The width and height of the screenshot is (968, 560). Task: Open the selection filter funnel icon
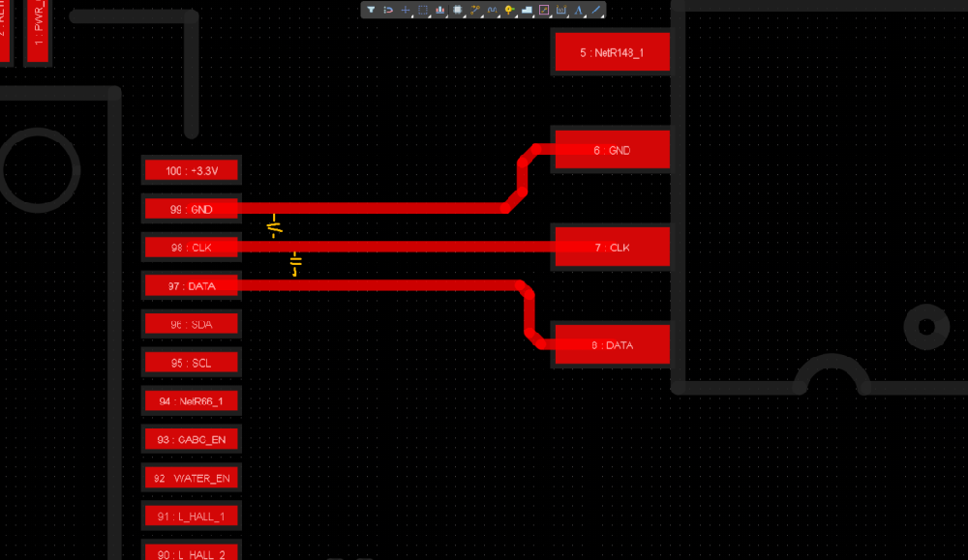[371, 10]
